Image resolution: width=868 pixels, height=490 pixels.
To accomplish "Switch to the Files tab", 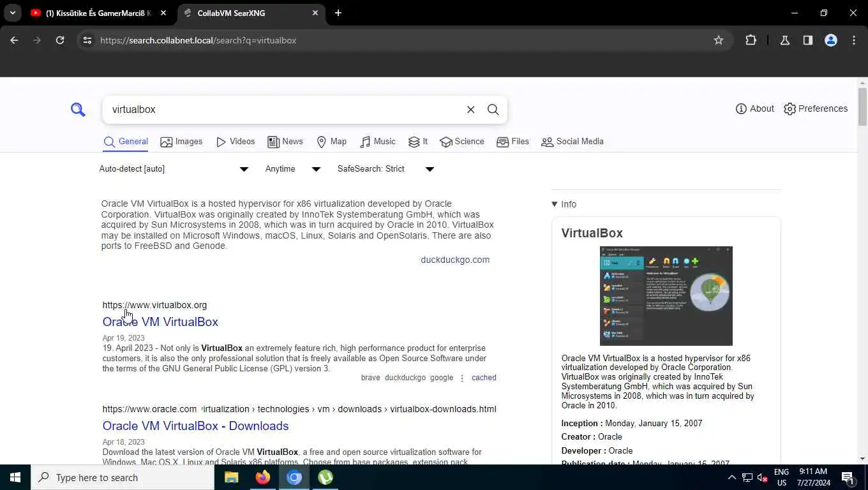I will point(513,142).
